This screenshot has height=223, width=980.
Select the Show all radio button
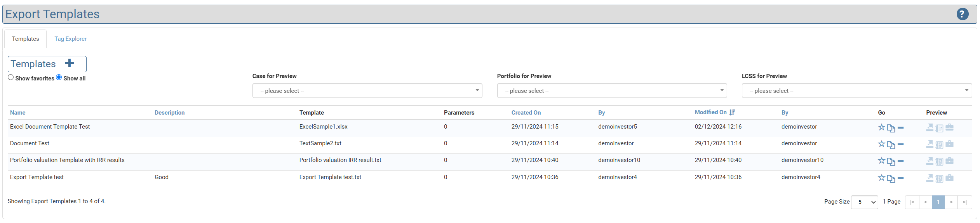(x=59, y=78)
